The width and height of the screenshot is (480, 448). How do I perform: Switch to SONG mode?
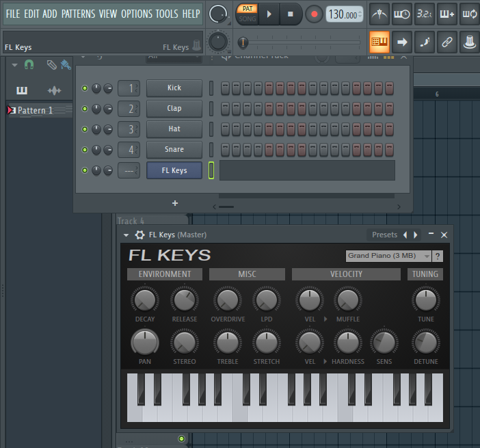[x=248, y=19]
